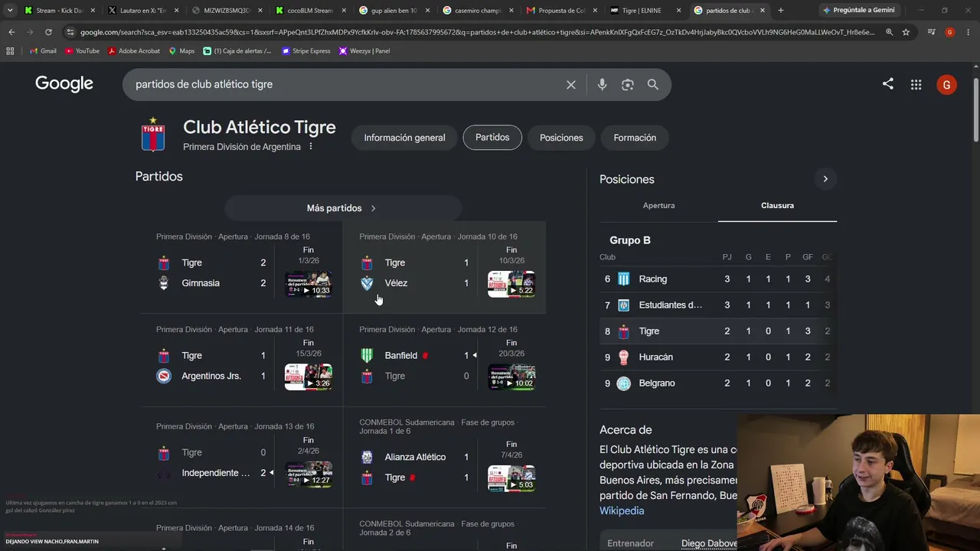Click the share icon on the results page
This screenshot has height=551, width=980.
click(887, 84)
